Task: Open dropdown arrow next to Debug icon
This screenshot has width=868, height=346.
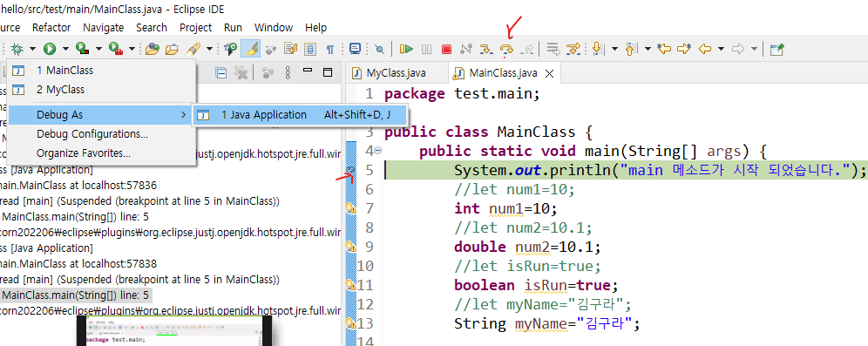Action: pyautogui.click(x=32, y=50)
